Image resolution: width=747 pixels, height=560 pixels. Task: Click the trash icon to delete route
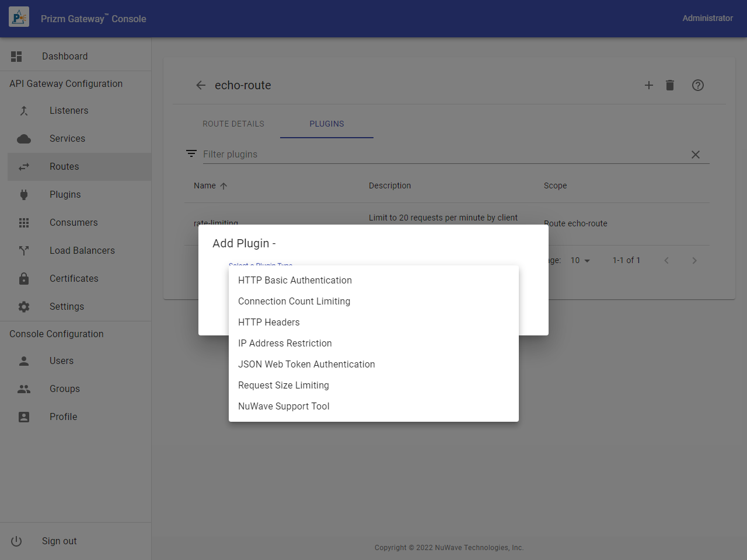(669, 85)
